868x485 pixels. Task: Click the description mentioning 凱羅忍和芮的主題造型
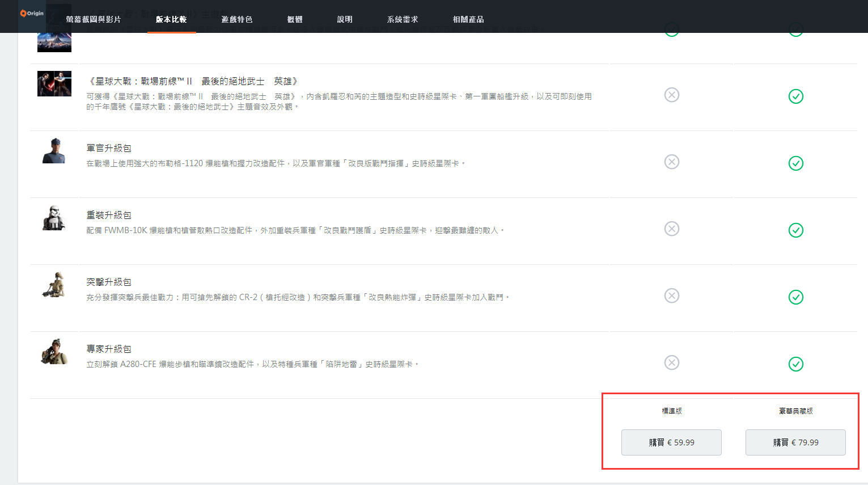pos(339,102)
